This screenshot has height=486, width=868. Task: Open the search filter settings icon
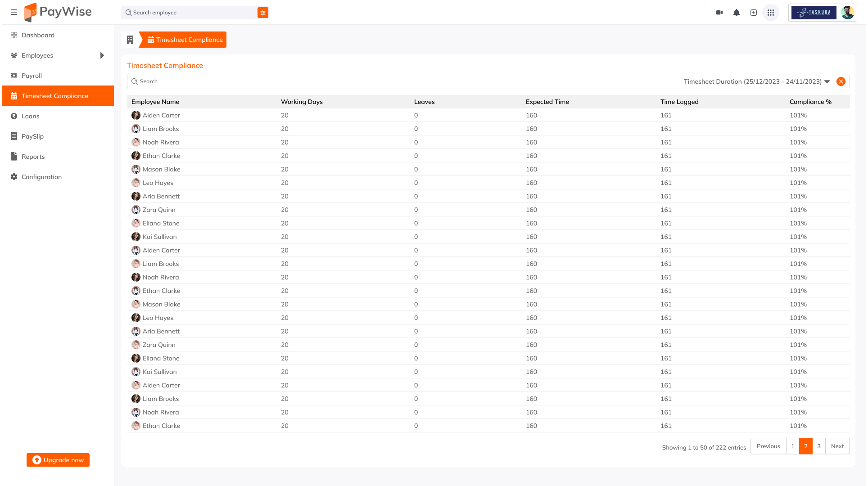point(263,13)
